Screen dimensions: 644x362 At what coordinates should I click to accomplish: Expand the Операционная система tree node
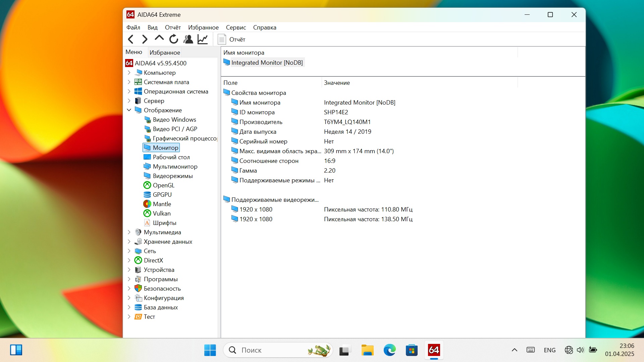(x=129, y=91)
